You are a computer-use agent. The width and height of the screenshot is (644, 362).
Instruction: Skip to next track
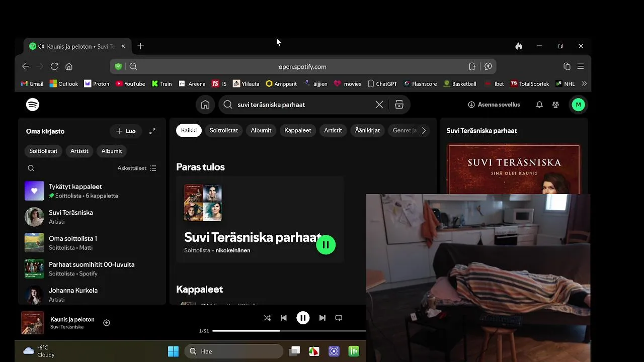[323, 318]
